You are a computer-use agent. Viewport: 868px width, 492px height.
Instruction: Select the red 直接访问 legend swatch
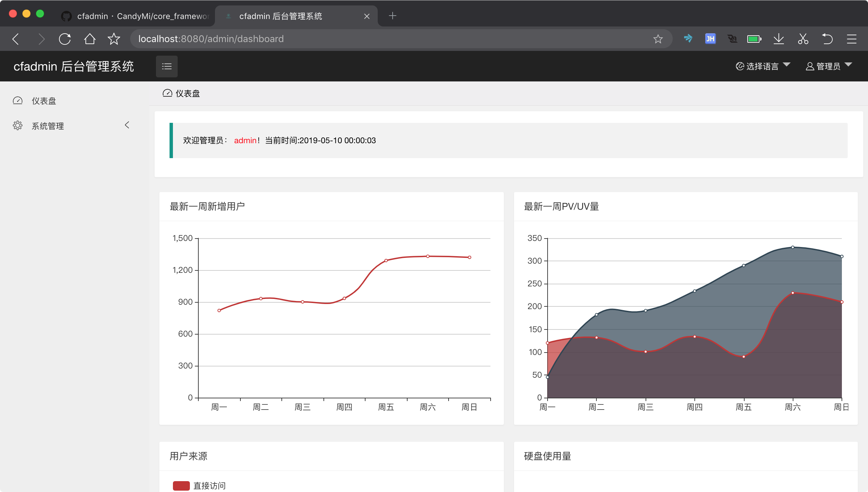(x=181, y=486)
